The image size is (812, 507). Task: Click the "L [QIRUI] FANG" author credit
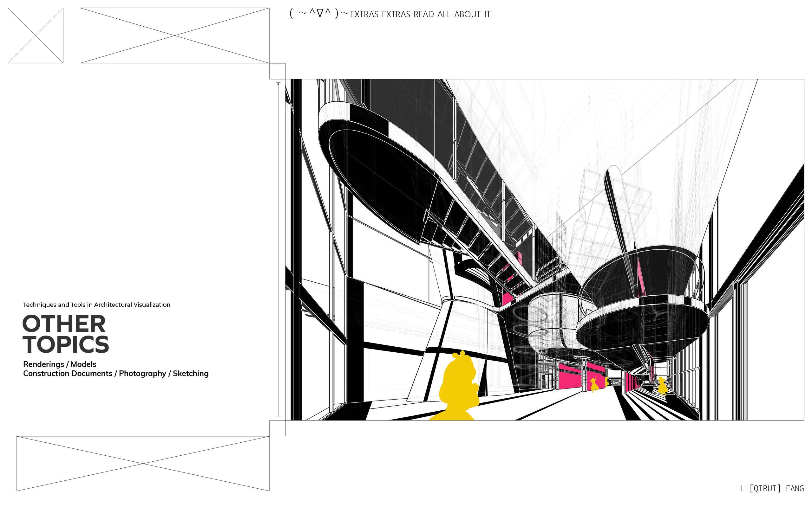(x=772, y=488)
